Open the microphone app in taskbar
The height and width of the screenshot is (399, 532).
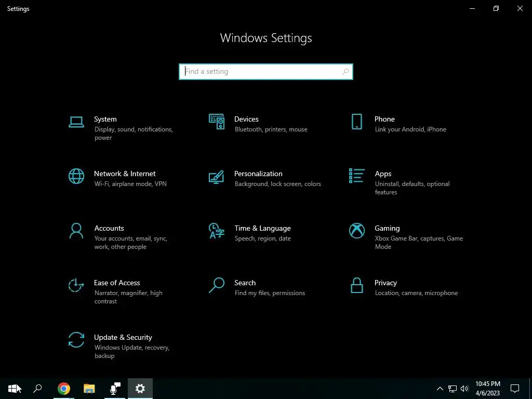[x=115, y=389]
